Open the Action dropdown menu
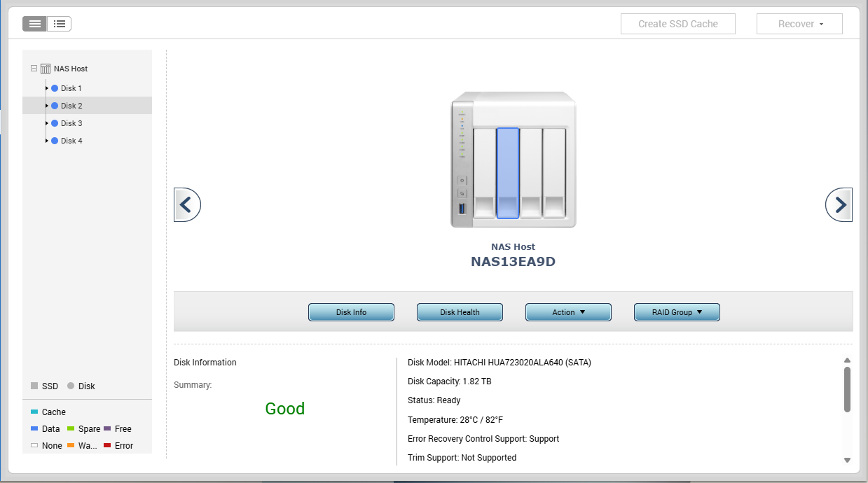The width and height of the screenshot is (868, 483). coord(568,312)
